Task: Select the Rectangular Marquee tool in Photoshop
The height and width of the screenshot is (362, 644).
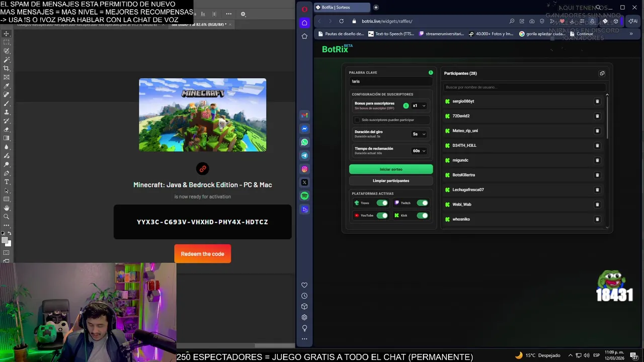Action: tap(7, 42)
